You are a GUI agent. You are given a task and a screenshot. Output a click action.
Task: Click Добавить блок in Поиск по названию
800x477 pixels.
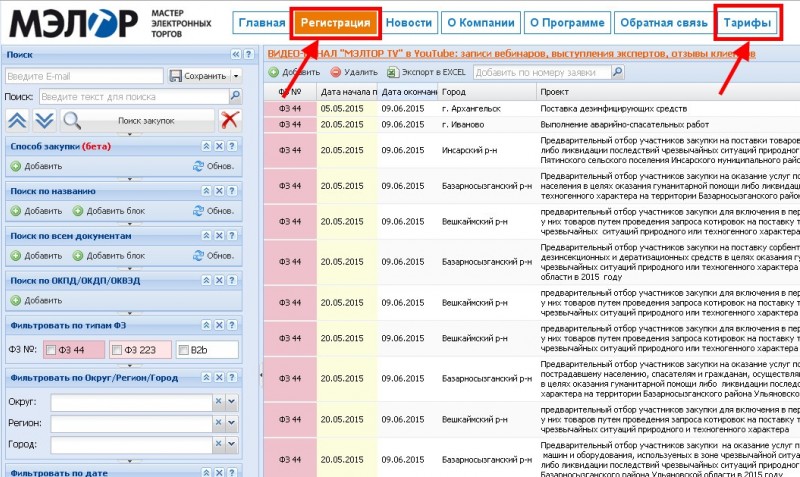pos(109,211)
